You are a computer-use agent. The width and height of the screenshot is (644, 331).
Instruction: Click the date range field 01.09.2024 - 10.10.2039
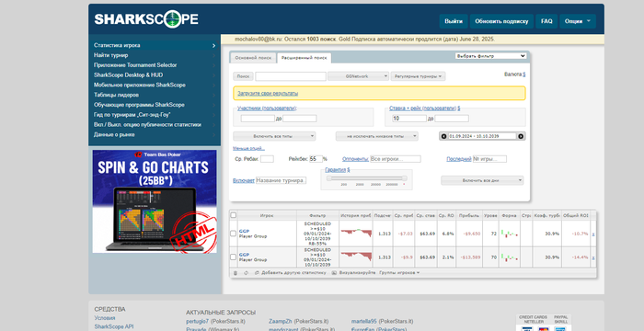tap(482, 136)
